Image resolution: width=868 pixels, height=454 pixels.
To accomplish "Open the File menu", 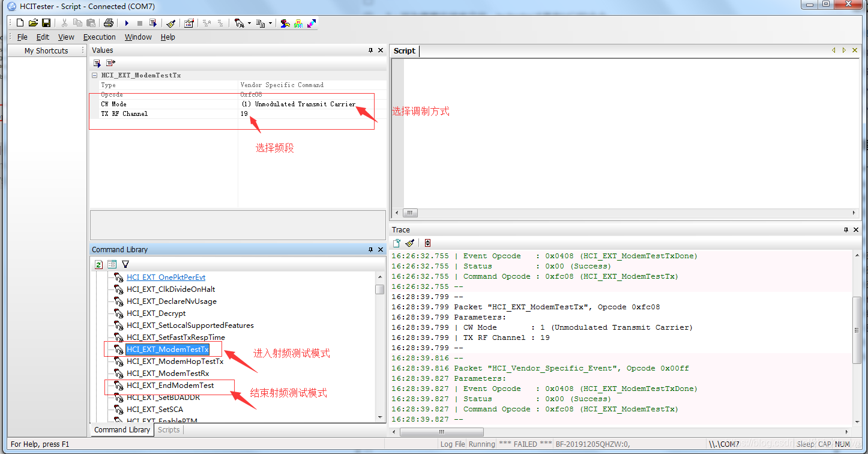I will coord(22,37).
